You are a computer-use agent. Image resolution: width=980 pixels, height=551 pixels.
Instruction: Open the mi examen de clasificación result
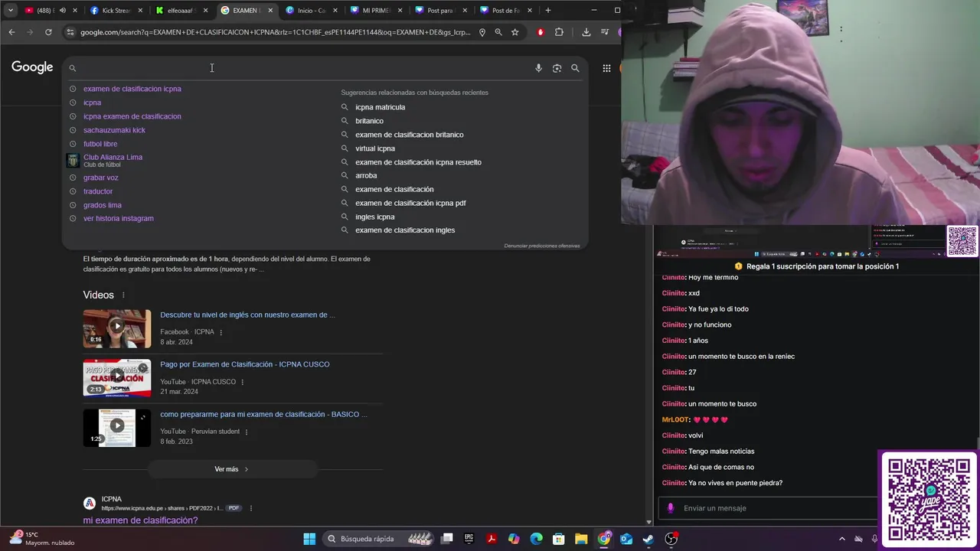coord(140,520)
